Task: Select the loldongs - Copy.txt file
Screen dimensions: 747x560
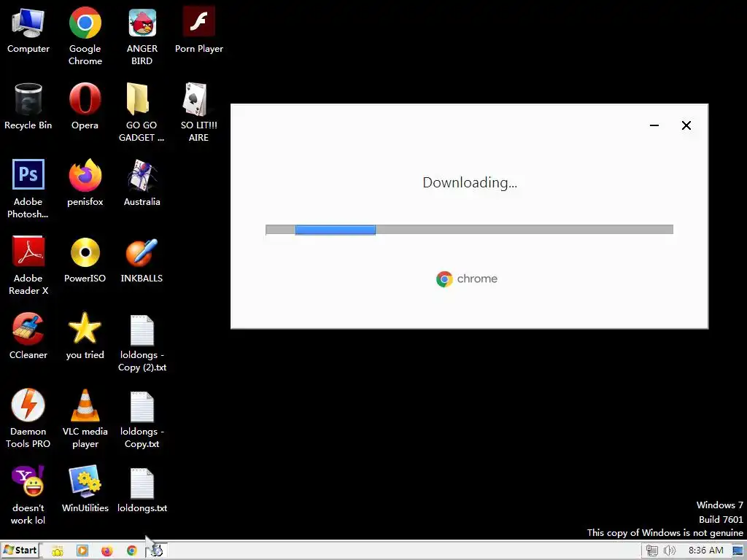Action: point(142,419)
